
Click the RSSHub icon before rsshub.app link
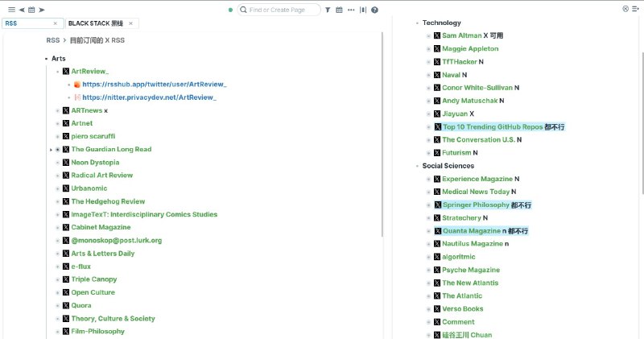(x=77, y=85)
